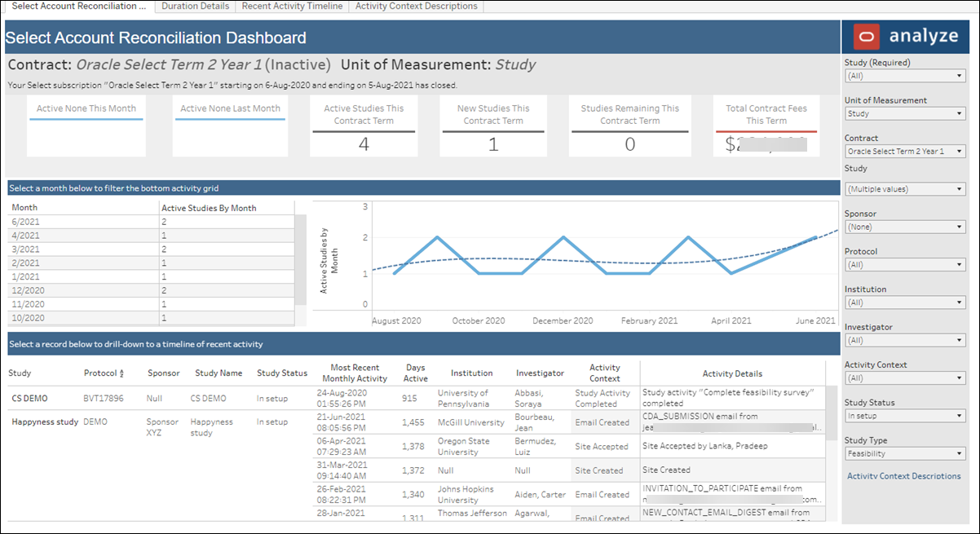980x534 pixels.
Task: Select the 2/2021 month row
Action: [x=151, y=263]
